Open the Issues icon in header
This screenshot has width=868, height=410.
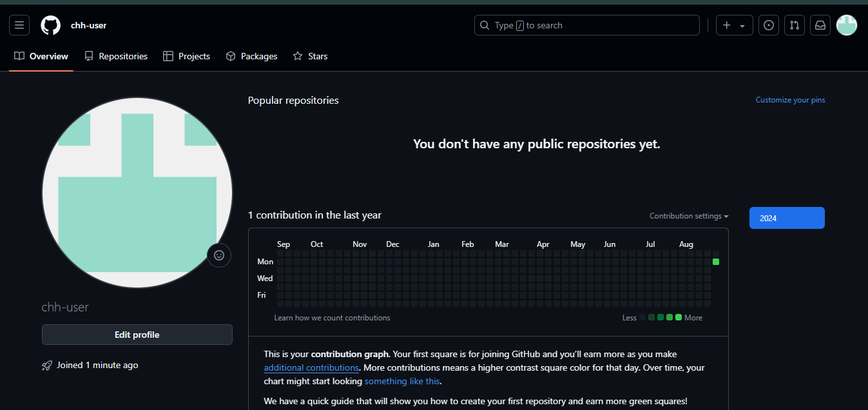click(768, 25)
